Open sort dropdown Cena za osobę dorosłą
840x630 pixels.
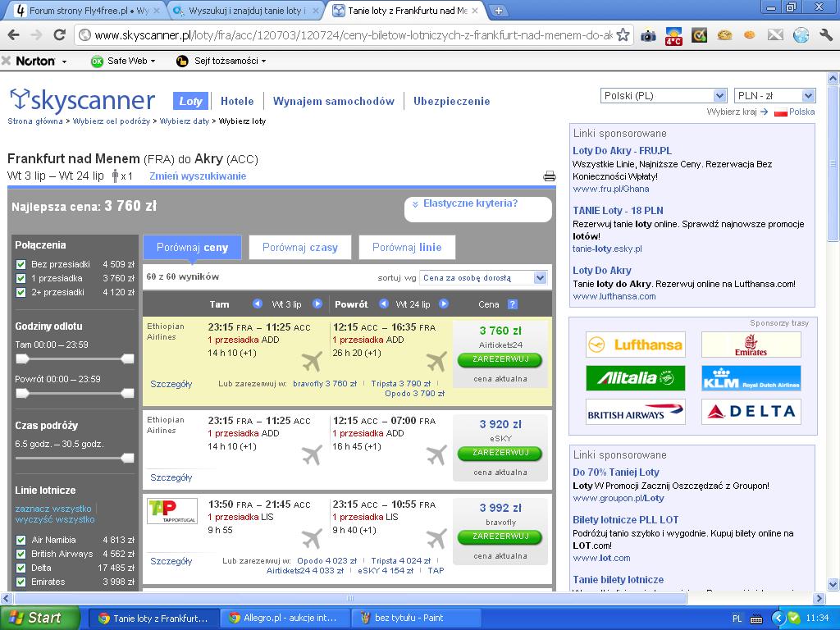[482, 277]
